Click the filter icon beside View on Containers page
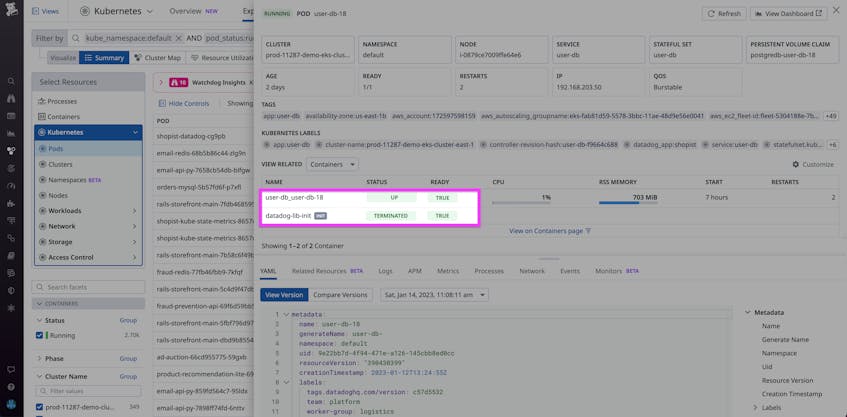The height and width of the screenshot is (417, 847). tap(588, 231)
